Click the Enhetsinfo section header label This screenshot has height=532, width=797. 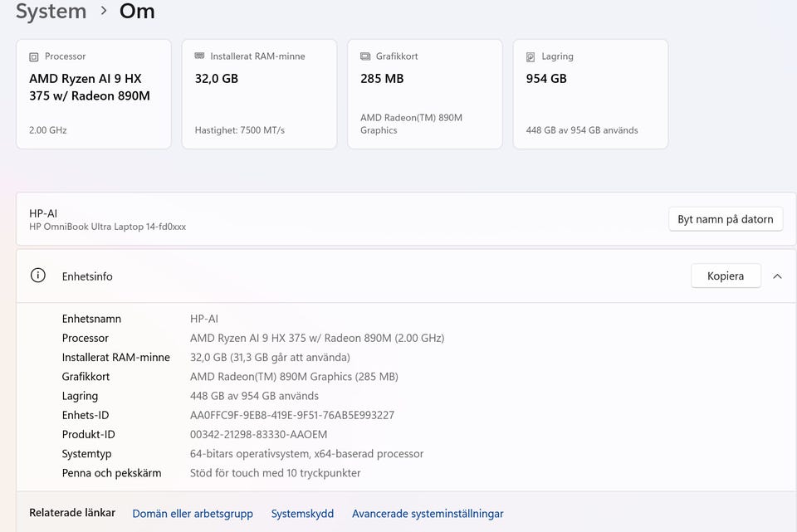pos(87,276)
